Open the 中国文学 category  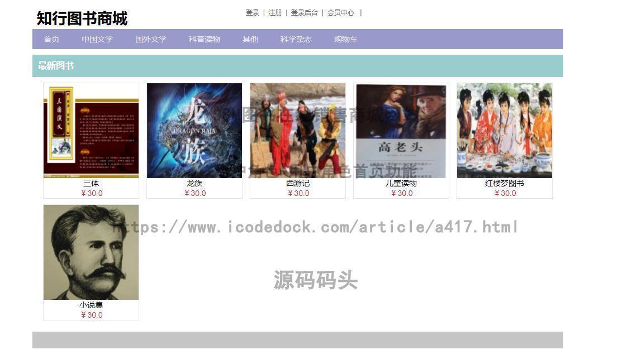click(x=97, y=39)
